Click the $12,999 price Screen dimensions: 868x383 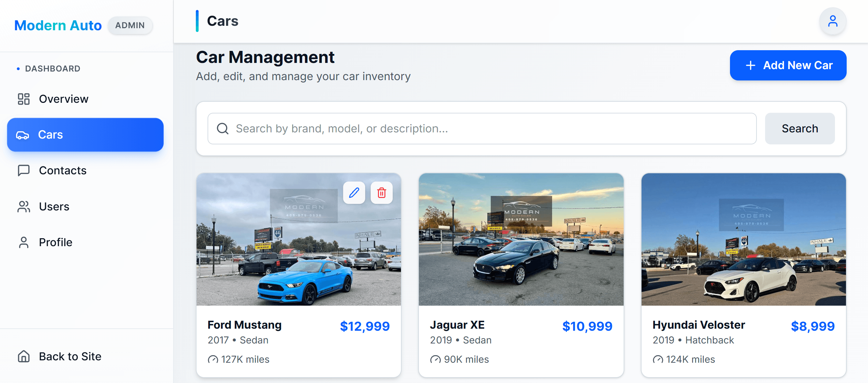(365, 326)
